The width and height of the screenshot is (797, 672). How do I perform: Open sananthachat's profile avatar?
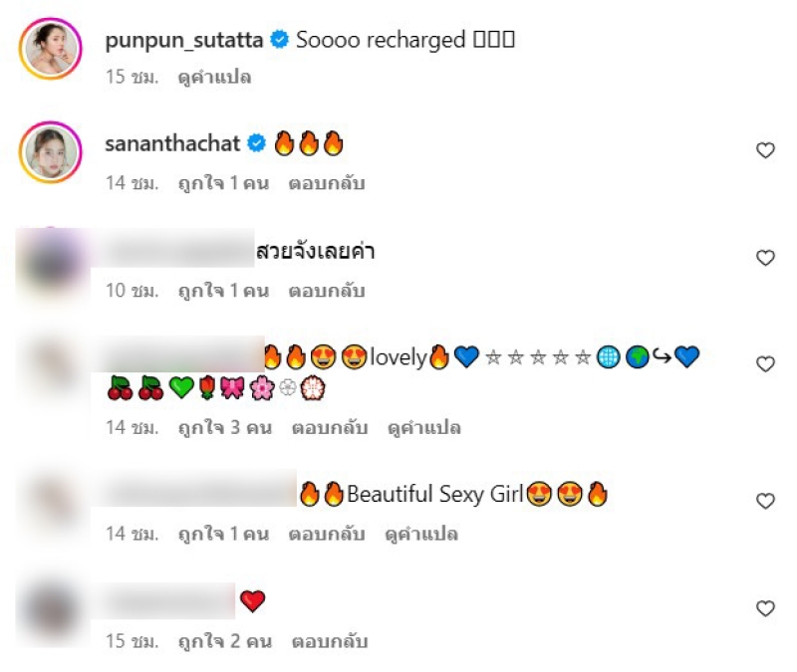pyautogui.click(x=51, y=152)
